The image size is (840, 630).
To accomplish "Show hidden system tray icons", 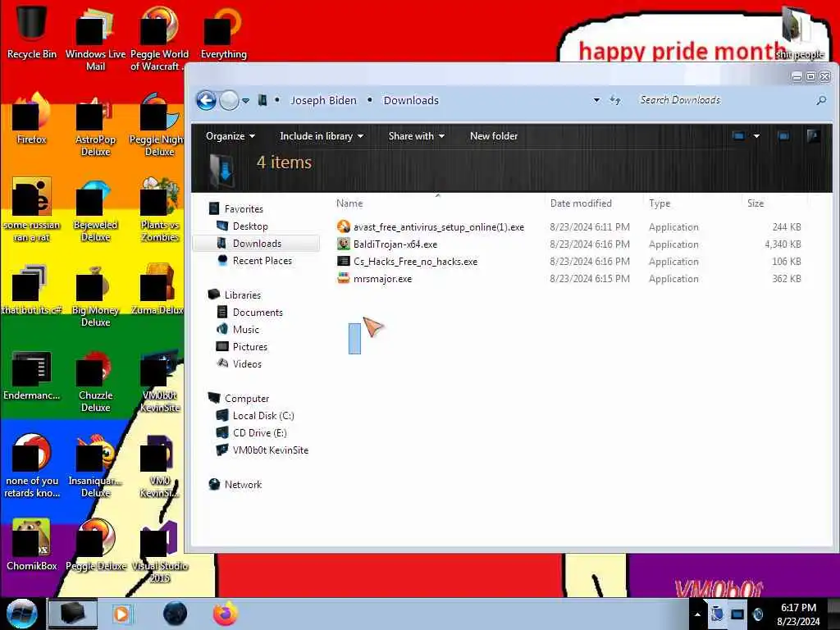I will pyautogui.click(x=697, y=614).
